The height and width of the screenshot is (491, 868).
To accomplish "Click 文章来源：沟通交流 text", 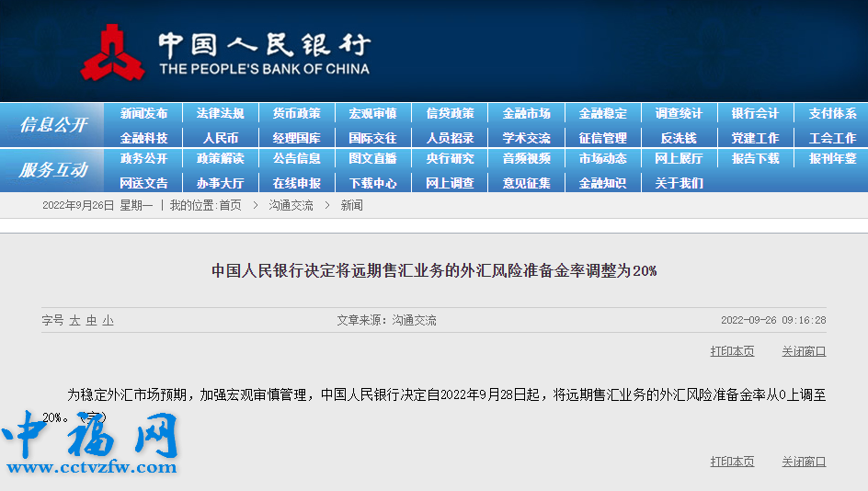I will (386, 320).
